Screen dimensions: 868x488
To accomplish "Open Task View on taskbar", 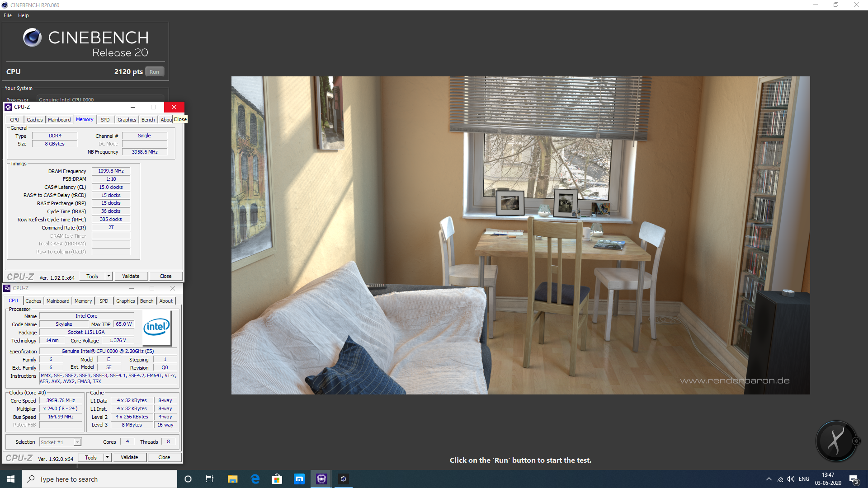I will (210, 479).
